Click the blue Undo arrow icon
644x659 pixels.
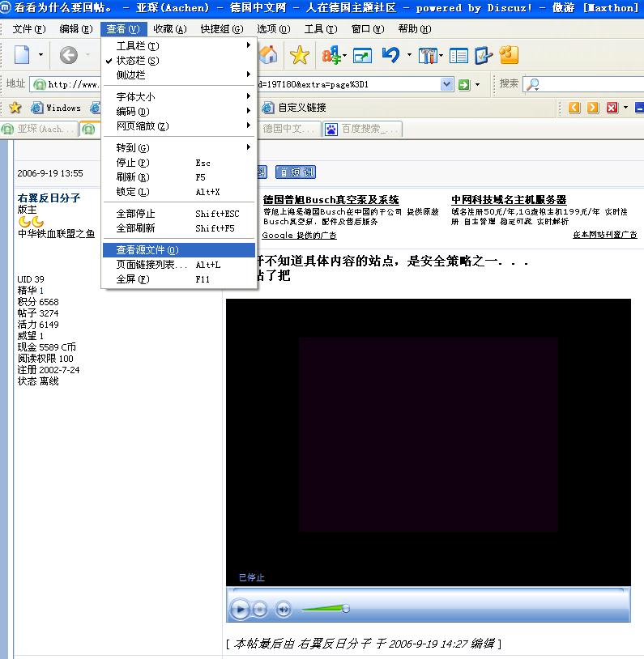tap(390, 55)
